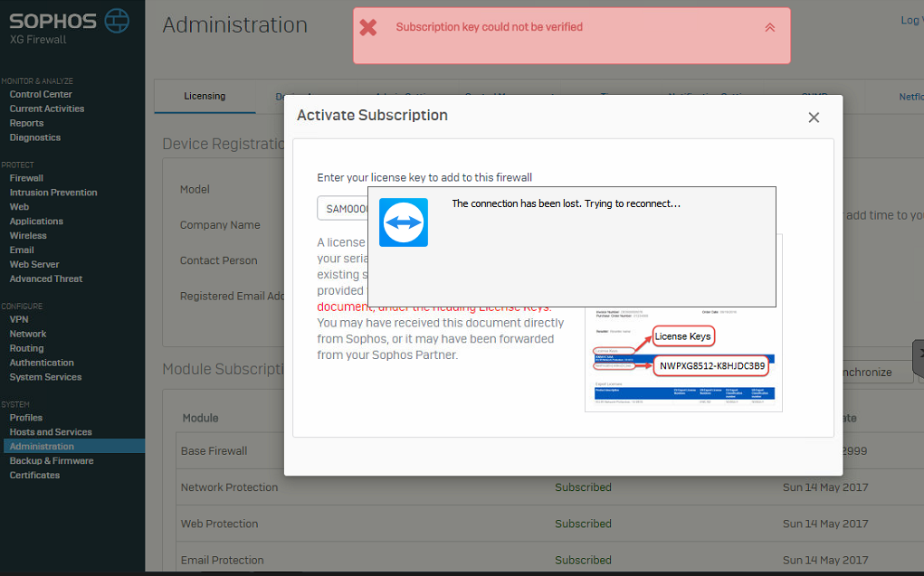The height and width of the screenshot is (576, 924).
Task: Open Reports in sidebar
Action: (x=26, y=123)
